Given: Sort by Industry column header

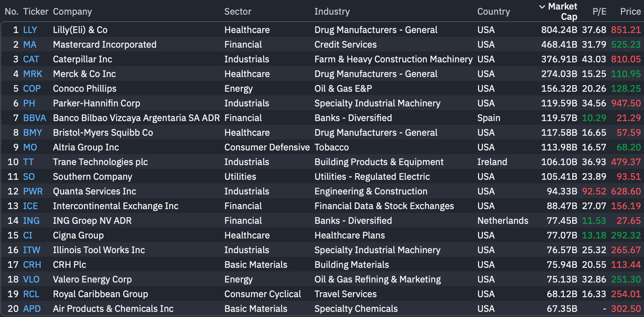Looking at the screenshot, I should 332,11.
